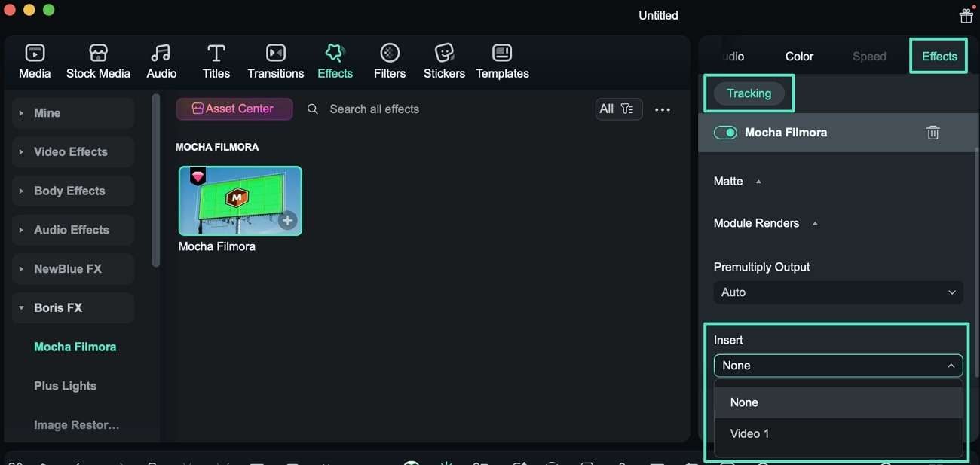This screenshot has width=980, height=465.
Task: Select the Effects tab in properties panel
Action: pyautogui.click(x=939, y=57)
